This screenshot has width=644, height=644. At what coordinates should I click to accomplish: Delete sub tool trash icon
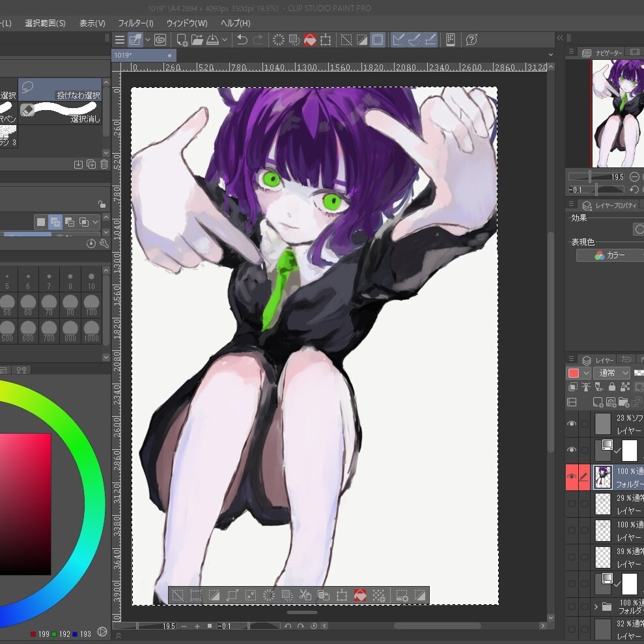(x=104, y=164)
